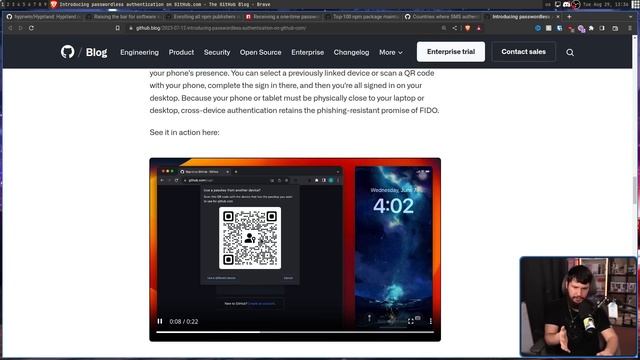640x360 pixels.
Task: Open the extensions puzzle piece icon
Action: [x=591, y=28]
